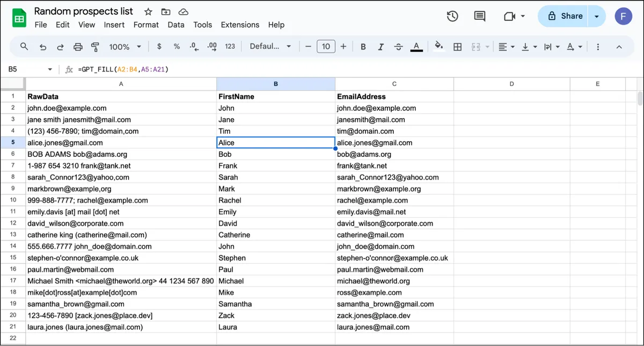This screenshot has height=346, width=644.
Task: Check the cloud save status icon
Action: (184, 12)
